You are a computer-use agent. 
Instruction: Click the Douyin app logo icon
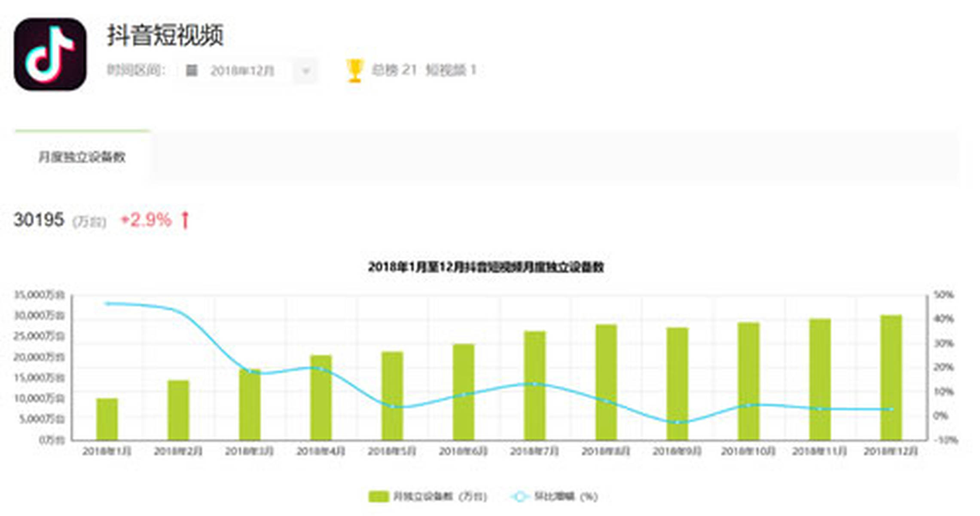tap(50, 54)
